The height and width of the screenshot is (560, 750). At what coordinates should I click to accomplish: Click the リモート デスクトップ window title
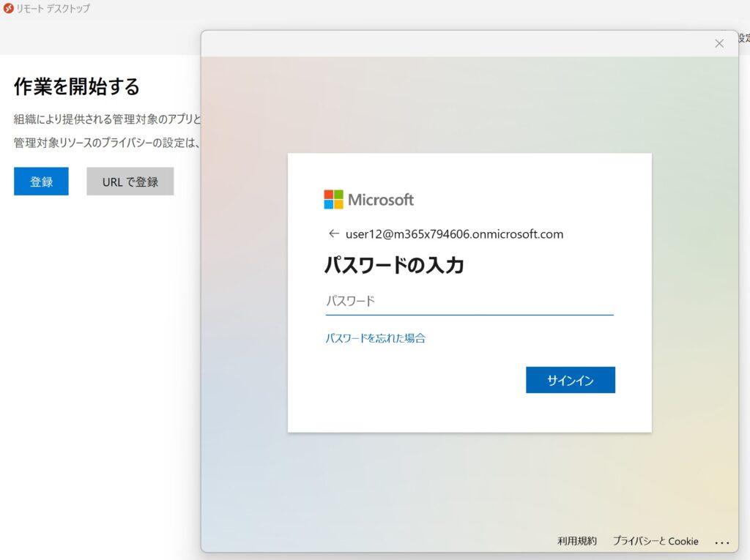(x=53, y=8)
